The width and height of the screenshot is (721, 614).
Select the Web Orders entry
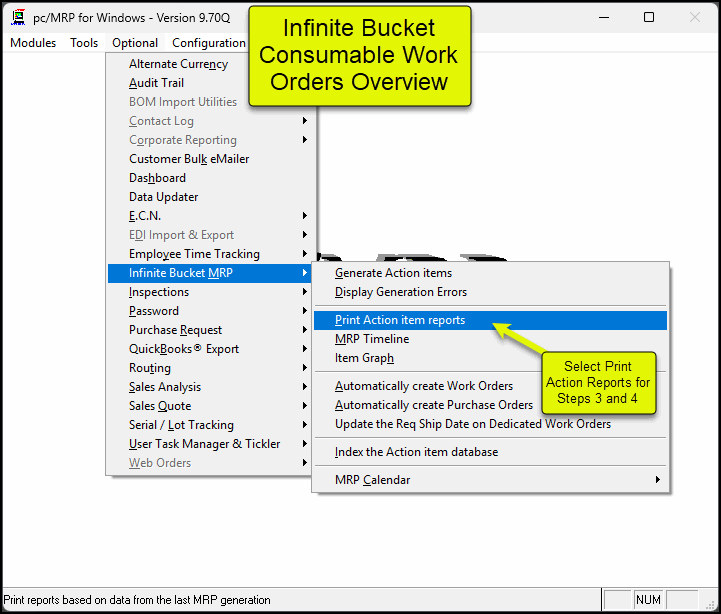210,463
